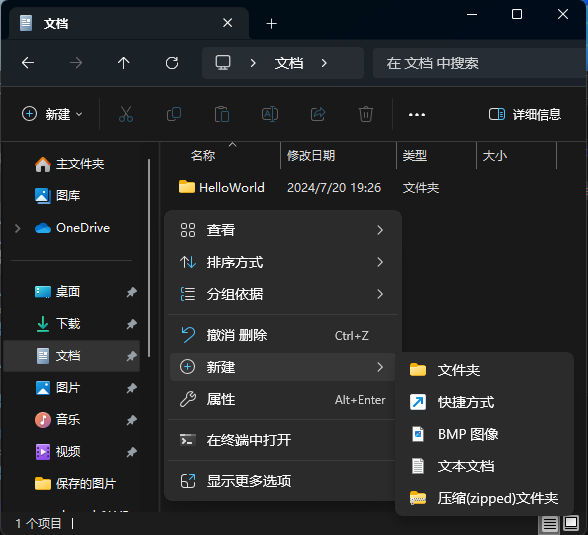This screenshot has width=588, height=535.
Task: Click pin icon next to 视频
Action: click(x=131, y=452)
